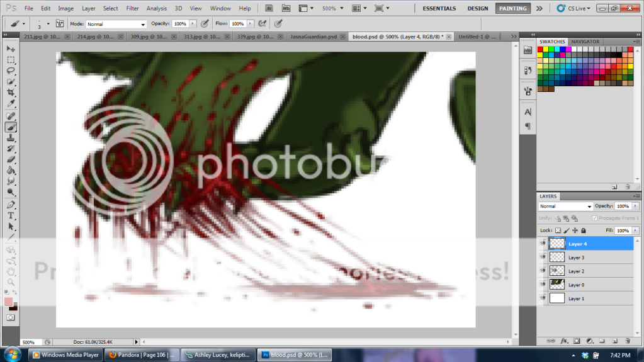
Task: Select the Move tool
Action: tap(11, 49)
